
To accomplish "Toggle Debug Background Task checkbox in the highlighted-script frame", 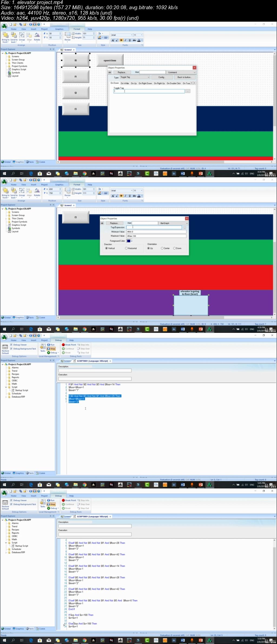I will pos(11,349).
